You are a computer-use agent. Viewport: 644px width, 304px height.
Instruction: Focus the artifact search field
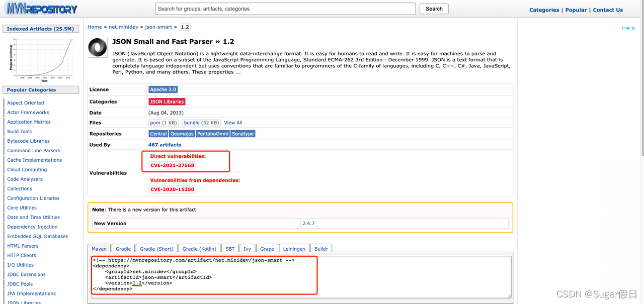point(285,9)
